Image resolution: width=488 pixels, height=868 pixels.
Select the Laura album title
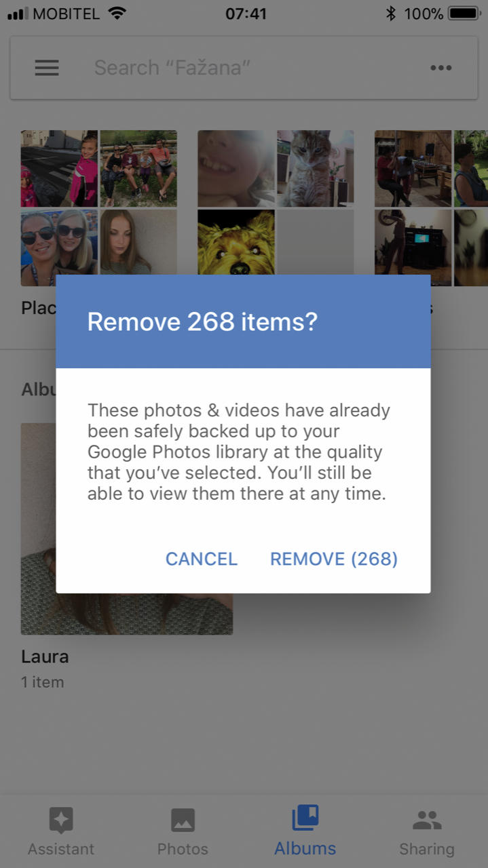pos(45,656)
